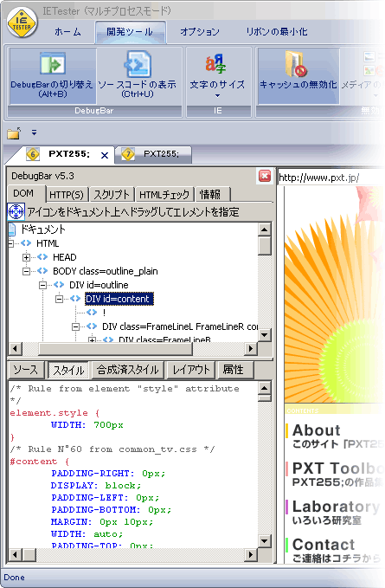The image size is (385, 588).
Task: Click DOM tree horizontal scroll right arrow
Action: point(250,349)
